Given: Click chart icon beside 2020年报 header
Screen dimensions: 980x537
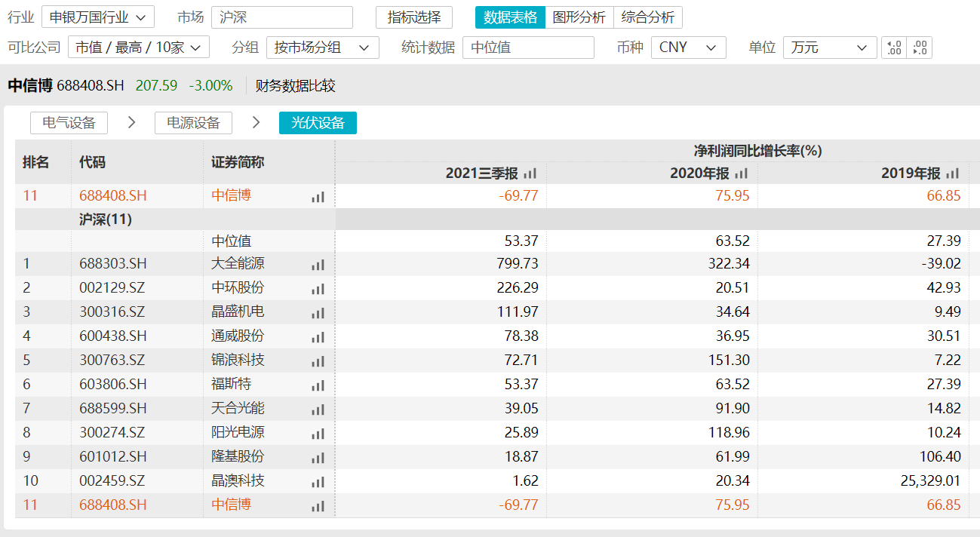Looking at the screenshot, I should tap(741, 174).
